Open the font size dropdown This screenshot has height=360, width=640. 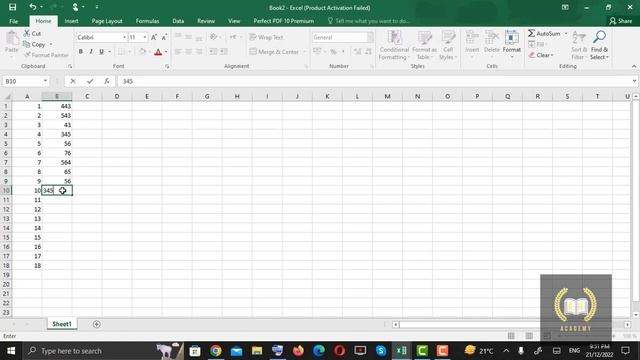144,37
